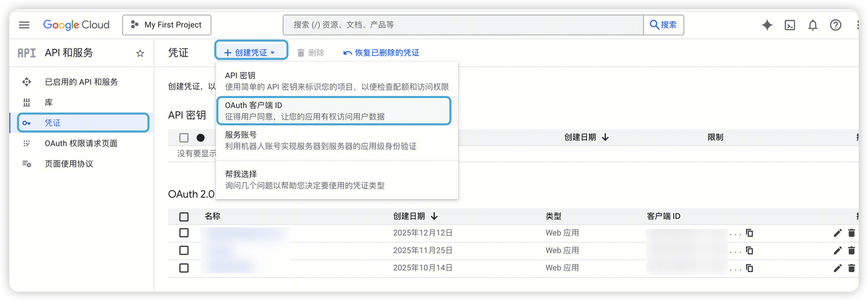Choose API 密钥 from the menu

tap(337, 81)
